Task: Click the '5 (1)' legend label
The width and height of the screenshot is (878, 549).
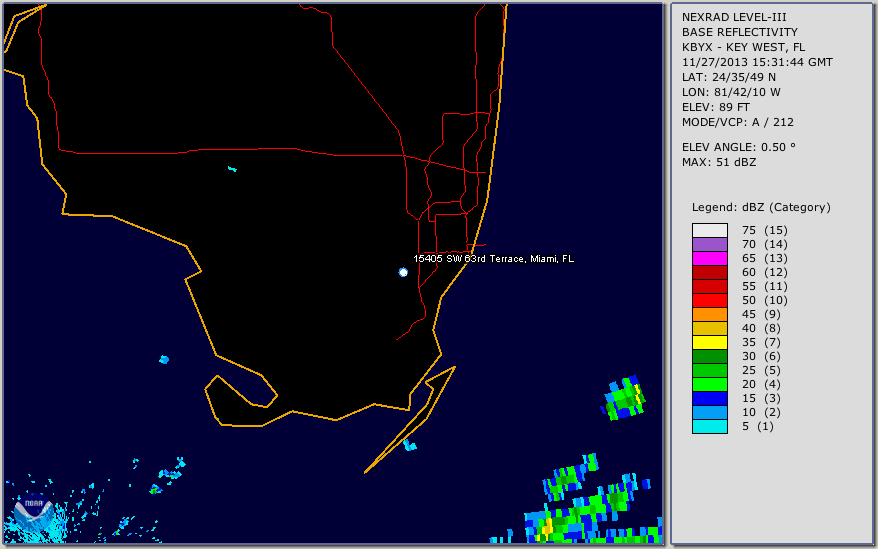Action: pyautogui.click(x=758, y=426)
